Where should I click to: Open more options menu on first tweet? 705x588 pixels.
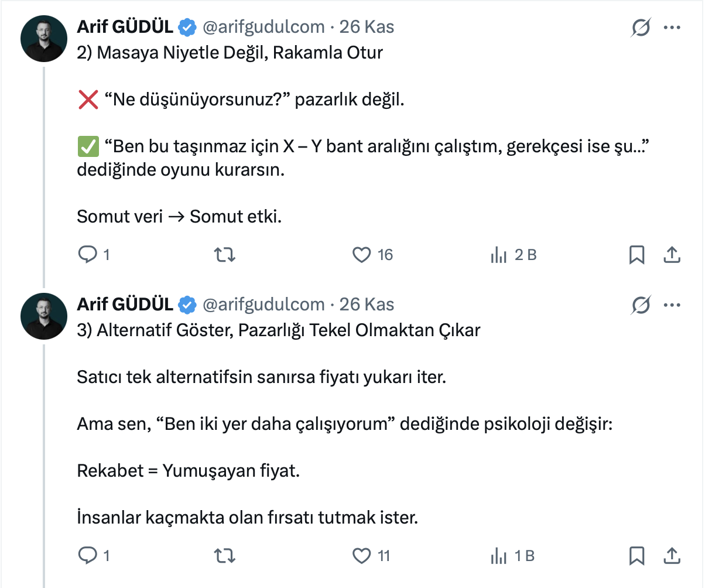[672, 28]
